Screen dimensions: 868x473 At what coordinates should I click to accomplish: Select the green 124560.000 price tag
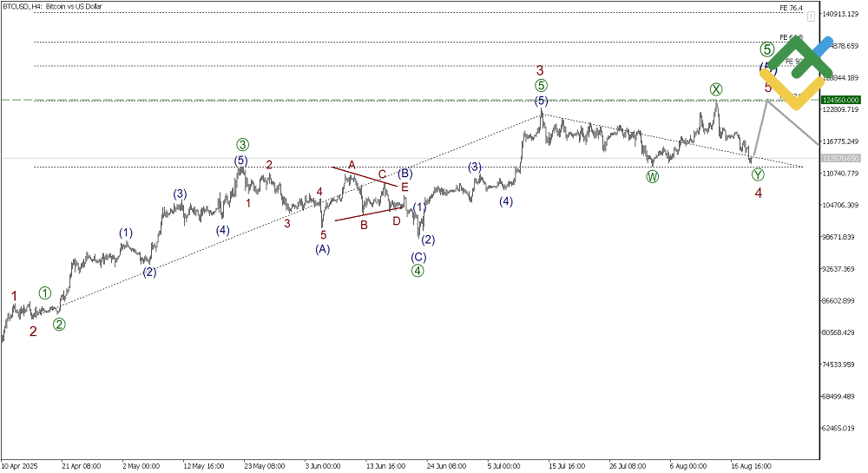tap(840, 100)
